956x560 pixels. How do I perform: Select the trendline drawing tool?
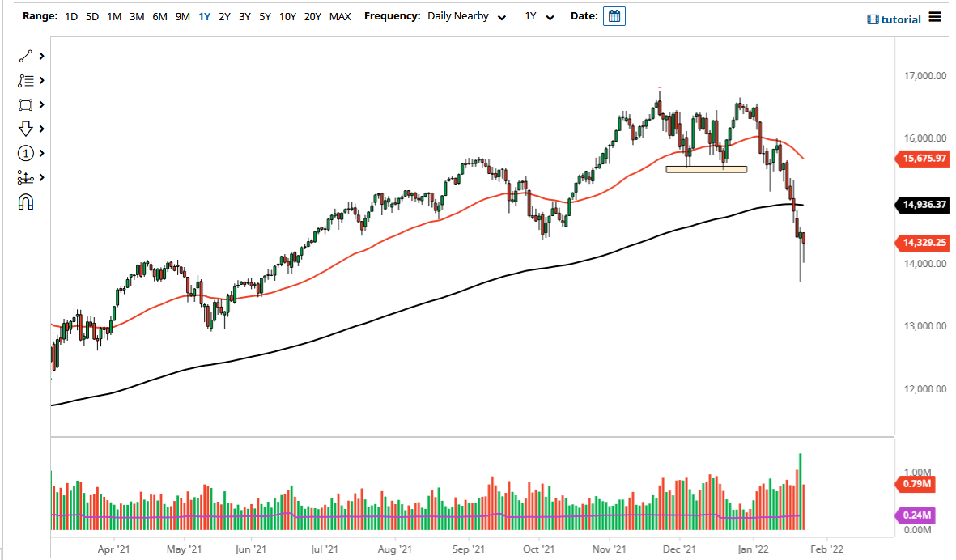(25, 56)
